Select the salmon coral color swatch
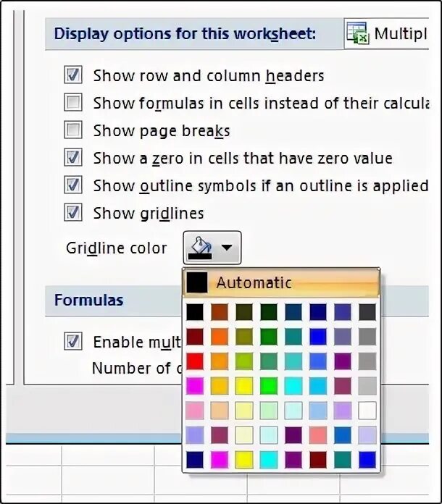The image size is (442, 504). click(x=318, y=435)
